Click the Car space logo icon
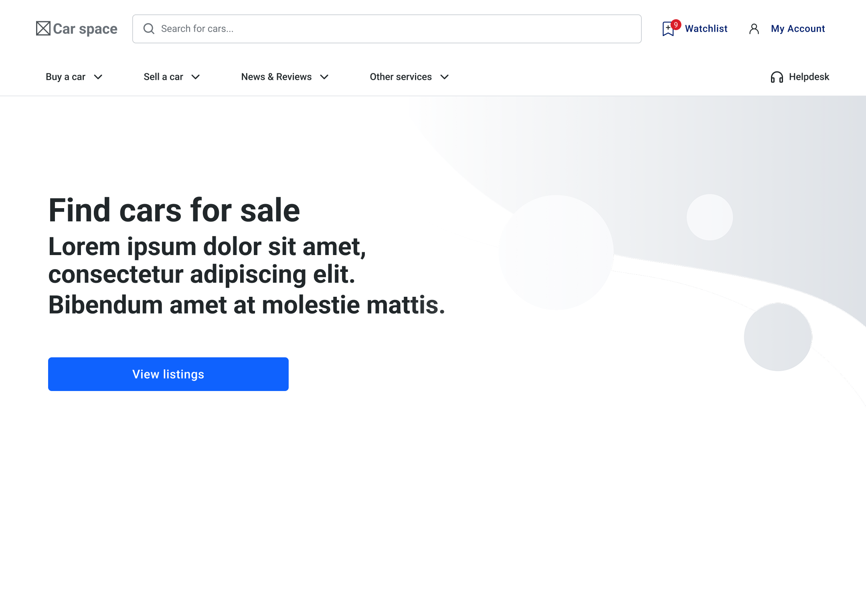The width and height of the screenshot is (866, 616). 43,28
